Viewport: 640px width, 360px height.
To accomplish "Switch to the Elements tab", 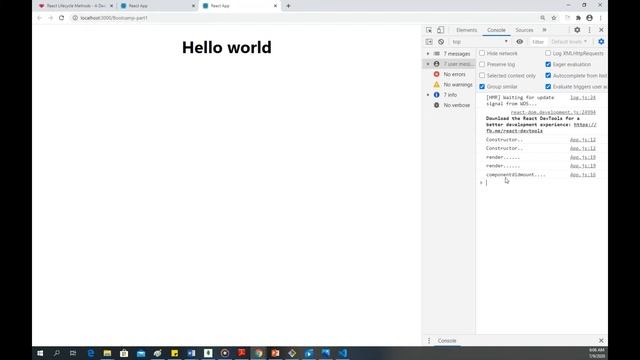I will pyautogui.click(x=467, y=30).
